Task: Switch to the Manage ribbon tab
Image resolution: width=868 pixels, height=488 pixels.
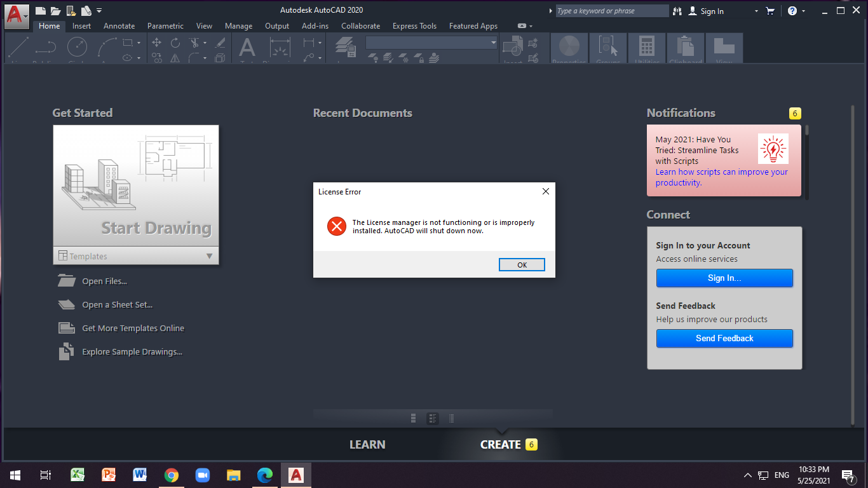Action: coord(238,26)
